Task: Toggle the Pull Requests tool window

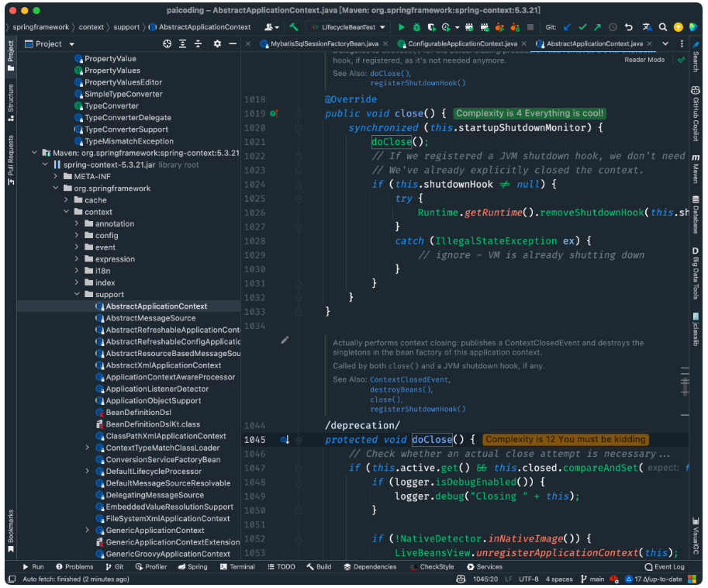Action: (x=11, y=160)
